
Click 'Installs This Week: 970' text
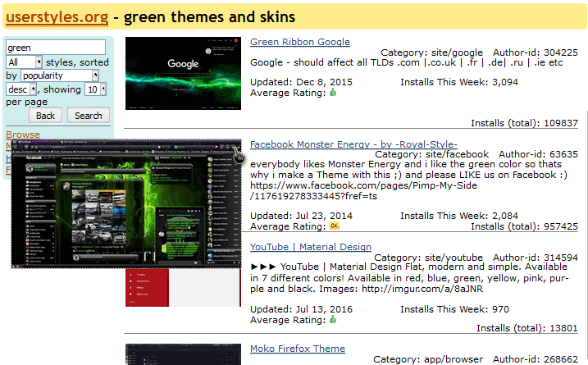[454, 309]
